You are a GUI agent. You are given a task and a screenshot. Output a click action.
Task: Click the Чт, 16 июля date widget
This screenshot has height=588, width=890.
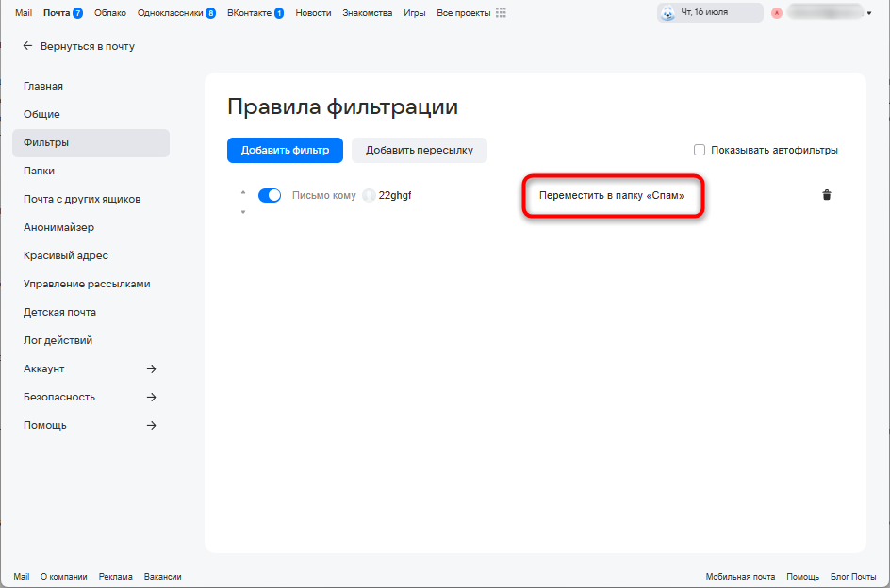[710, 12]
